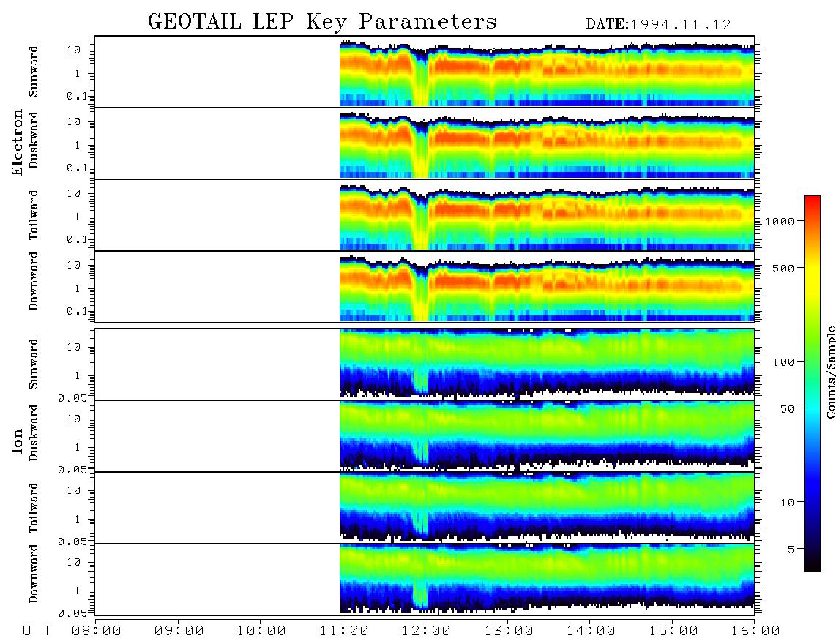Click the Ion Duskward axis label
The width and height of the screenshot is (836, 644).
pos(33,433)
